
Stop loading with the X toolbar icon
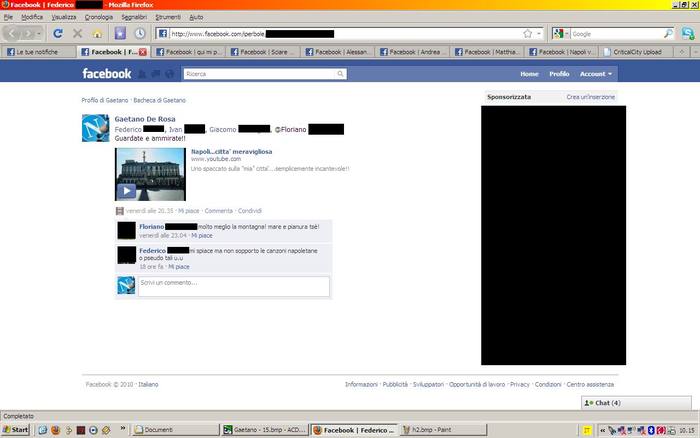click(77, 33)
